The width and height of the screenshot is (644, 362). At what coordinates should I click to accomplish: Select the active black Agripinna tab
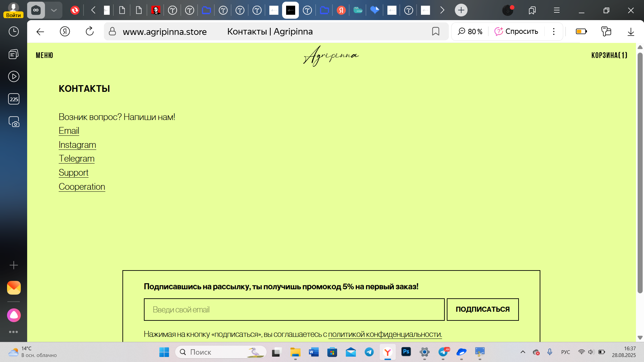290,10
